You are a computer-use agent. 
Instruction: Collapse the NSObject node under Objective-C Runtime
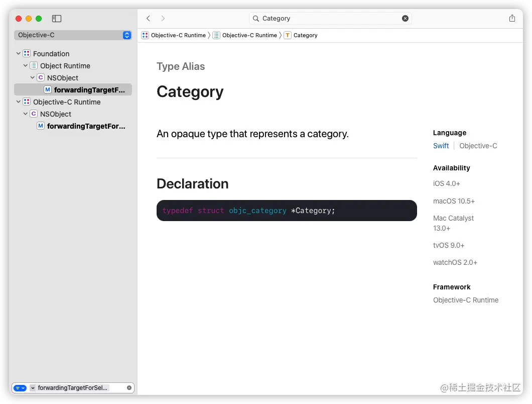tap(26, 114)
